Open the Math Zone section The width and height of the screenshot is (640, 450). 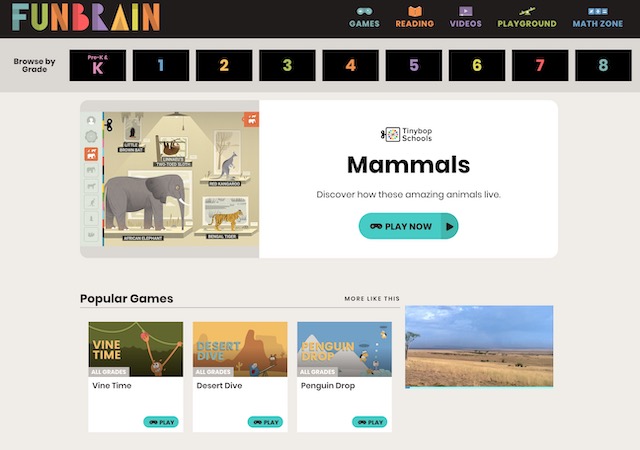point(598,18)
